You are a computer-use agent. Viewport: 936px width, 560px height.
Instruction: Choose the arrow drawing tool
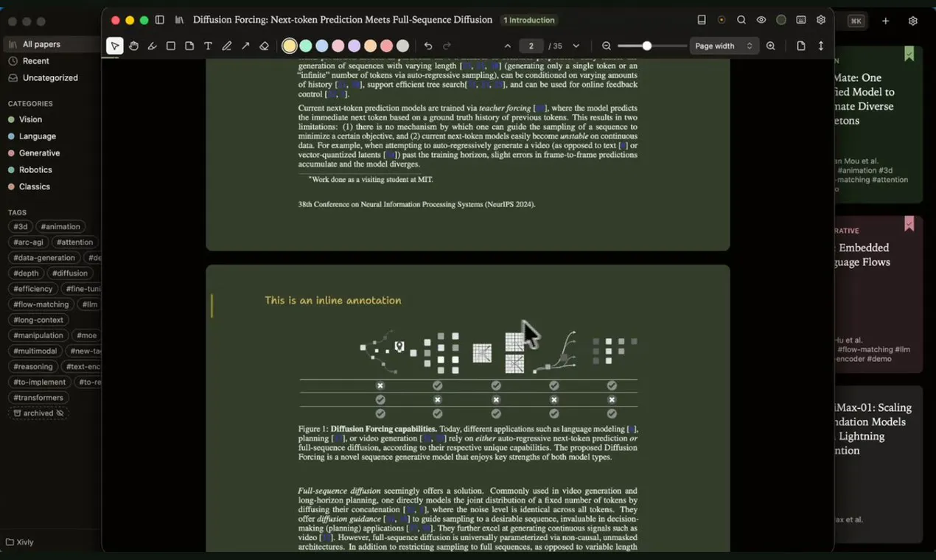pyautogui.click(x=245, y=46)
